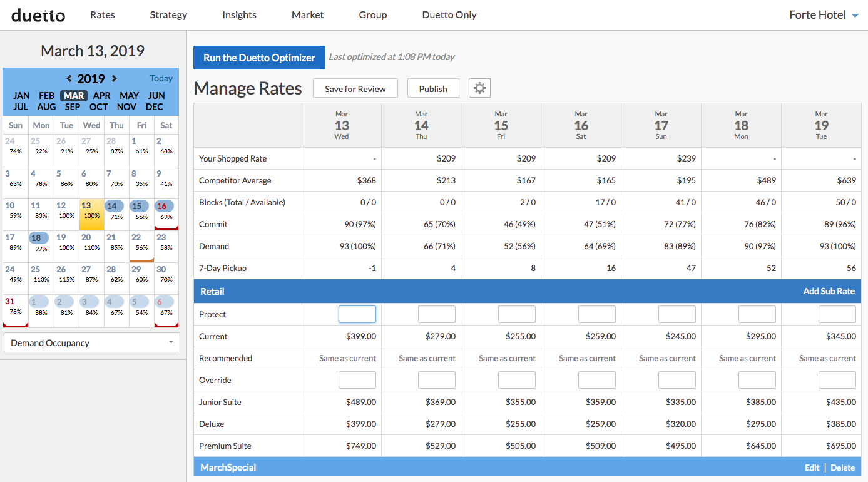Switch to the Insights menu
The image size is (868, 482).
(239, 15)
